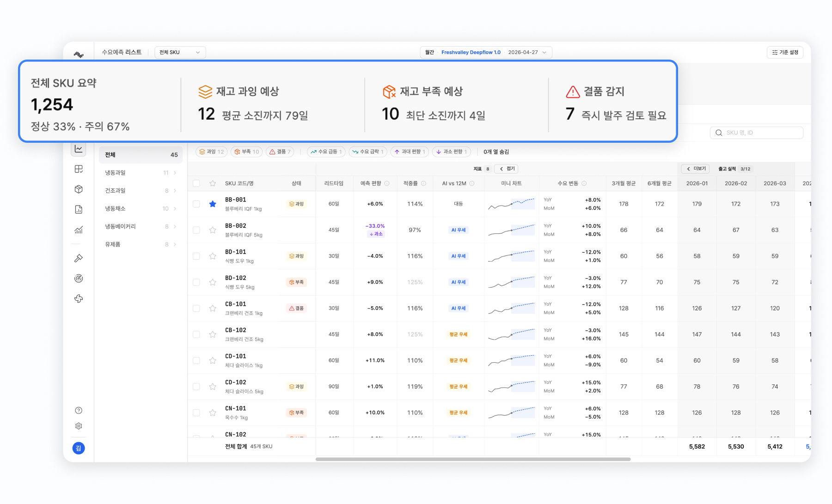Expand the 냉동채소 category

141,209
